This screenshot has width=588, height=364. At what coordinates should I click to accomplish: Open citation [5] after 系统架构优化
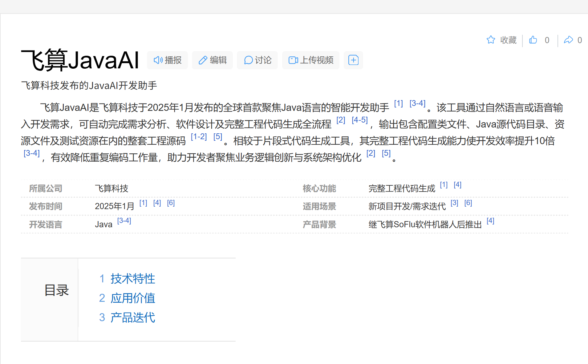click(386, 153)
